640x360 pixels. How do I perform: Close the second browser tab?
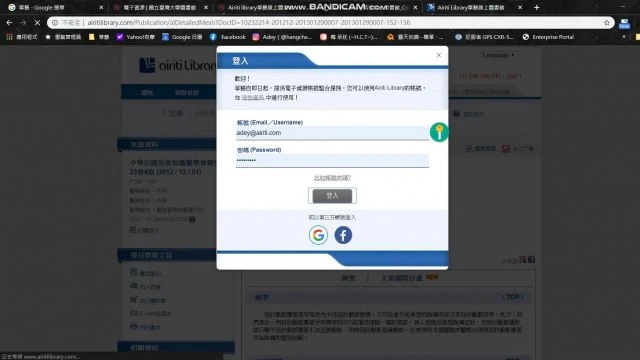click(206, 7)
